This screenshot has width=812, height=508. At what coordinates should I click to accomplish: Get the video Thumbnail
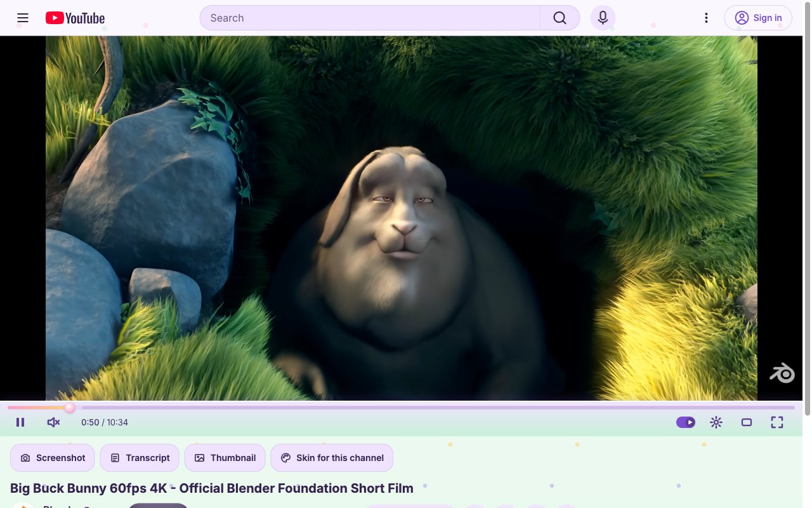point(225,458)
